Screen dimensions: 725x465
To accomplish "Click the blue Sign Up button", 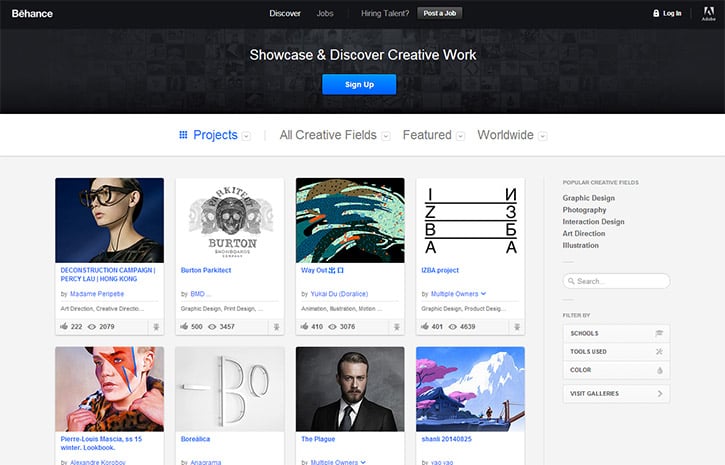I will (x=359, y=84).
